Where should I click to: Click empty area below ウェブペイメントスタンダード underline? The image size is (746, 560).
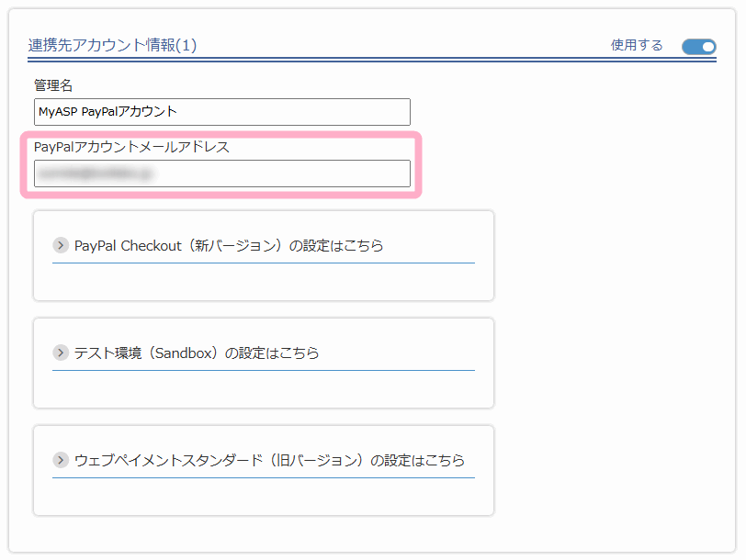[x=263, y=496]
